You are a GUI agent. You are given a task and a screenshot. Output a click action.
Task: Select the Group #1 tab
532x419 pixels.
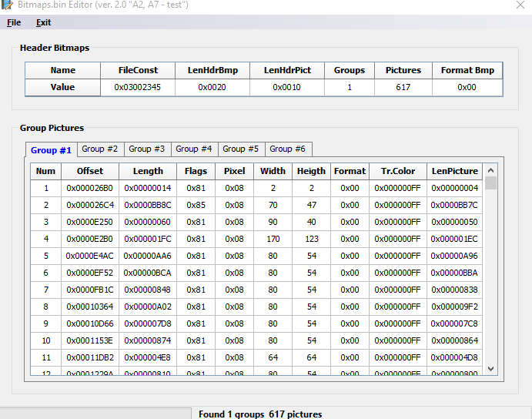click(51, 149)
